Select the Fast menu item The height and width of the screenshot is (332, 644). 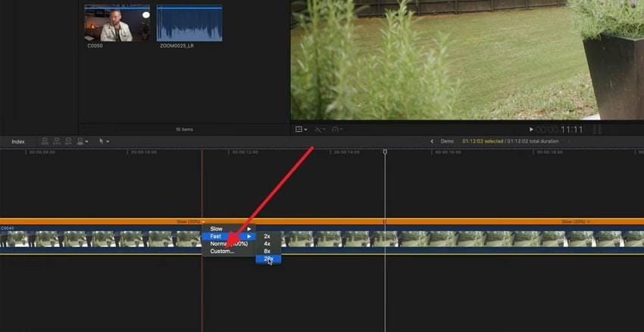click(x=229, y=236)
